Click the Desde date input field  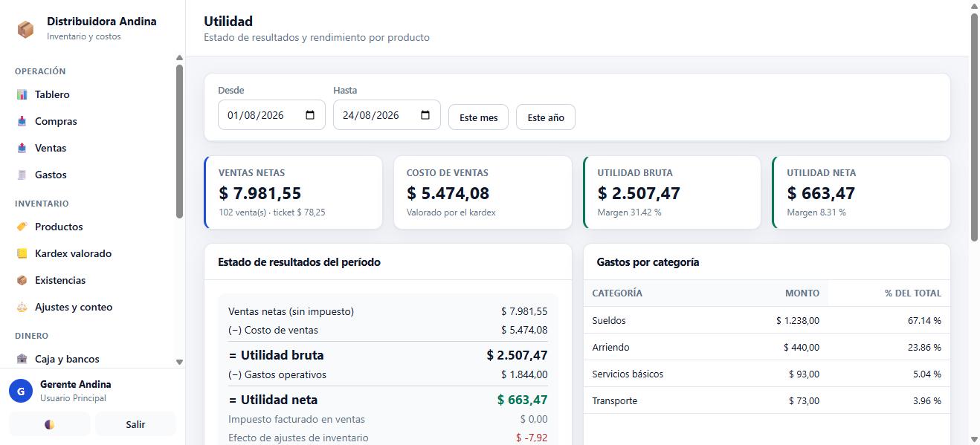pos(271,115)
